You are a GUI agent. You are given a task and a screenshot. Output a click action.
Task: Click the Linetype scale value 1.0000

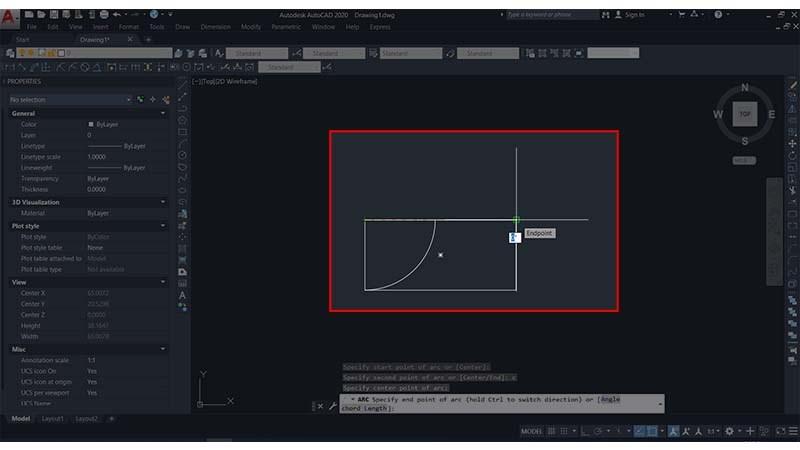coord(96,157)
